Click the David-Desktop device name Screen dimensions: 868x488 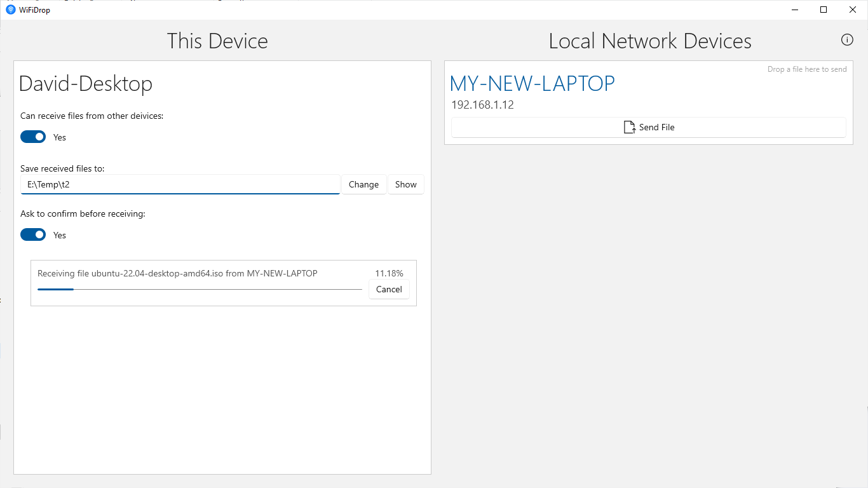tap(85, 83)
